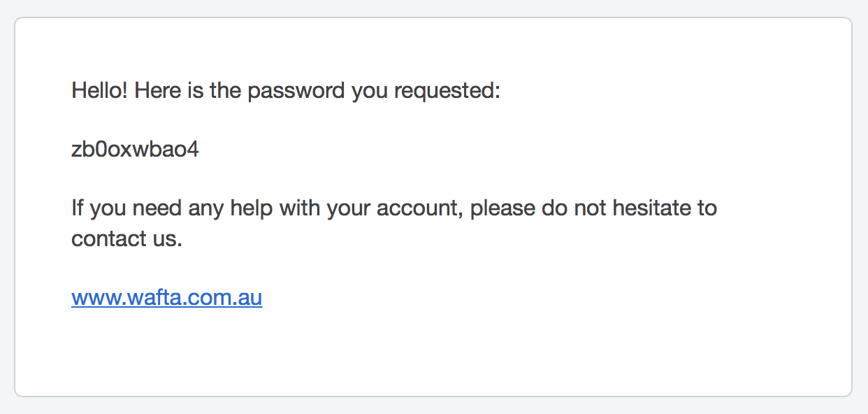
Task: Click the phrase contact us.
Action: tap(126, 239)
